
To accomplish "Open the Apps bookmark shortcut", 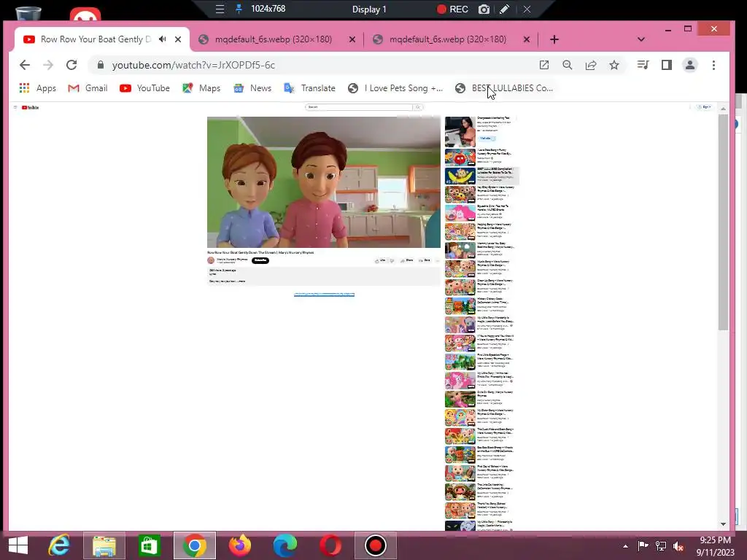I will pos(38,88).
